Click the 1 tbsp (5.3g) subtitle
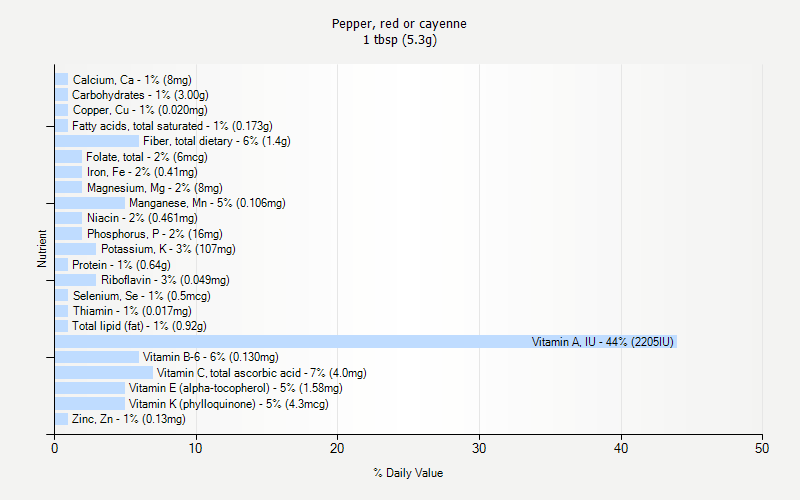The height and width of the screenshot is (500, 800). tap(399, 40)
